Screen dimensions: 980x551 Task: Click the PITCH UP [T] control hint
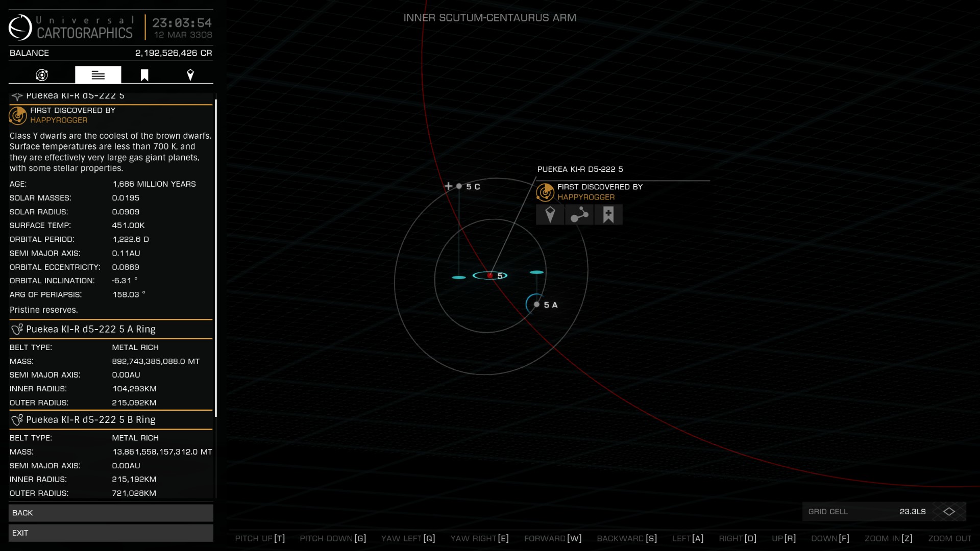click(x=260, y=538)
